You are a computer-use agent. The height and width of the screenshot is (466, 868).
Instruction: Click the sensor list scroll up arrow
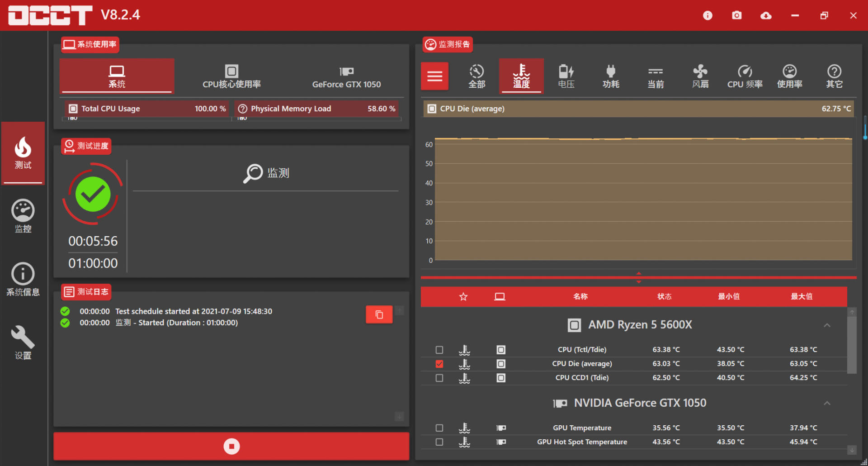coord(852,312)
